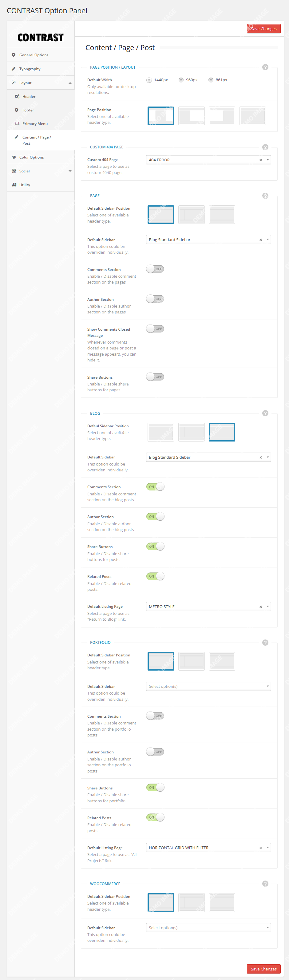Collapse the Layout menu arrow
The image size is (289, 980).
pos(70,83)
